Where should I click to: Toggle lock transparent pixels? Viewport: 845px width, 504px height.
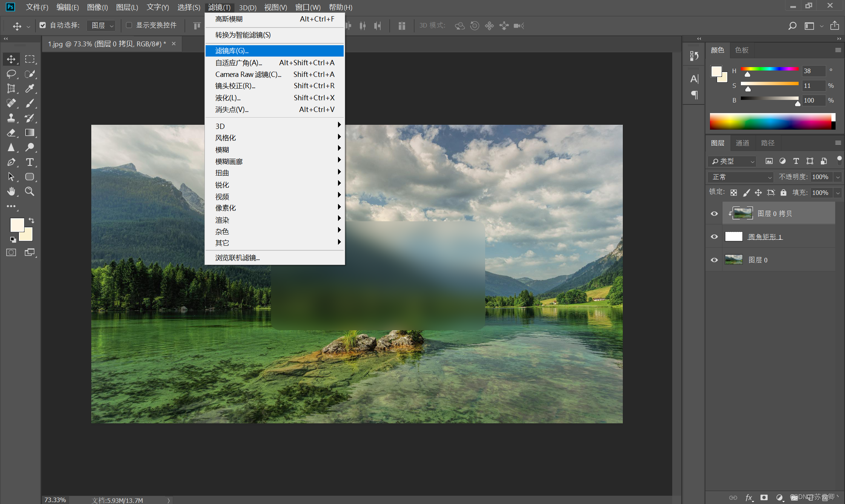734,193
